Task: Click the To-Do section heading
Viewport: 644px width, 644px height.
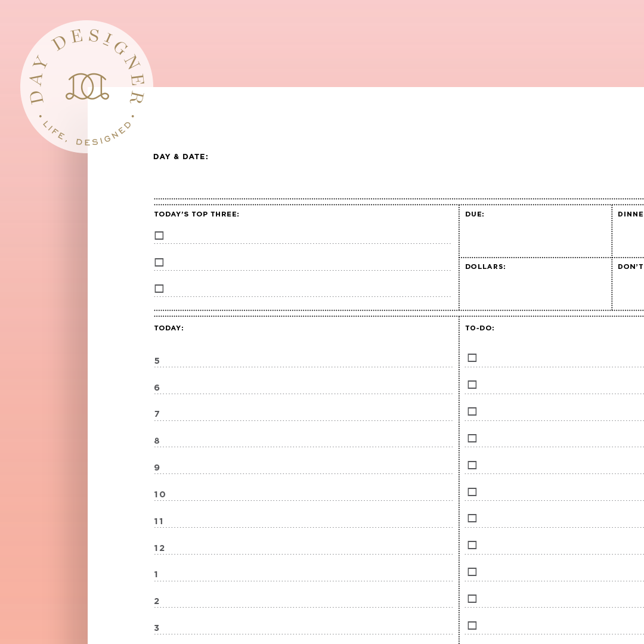Action: (480, 328)
